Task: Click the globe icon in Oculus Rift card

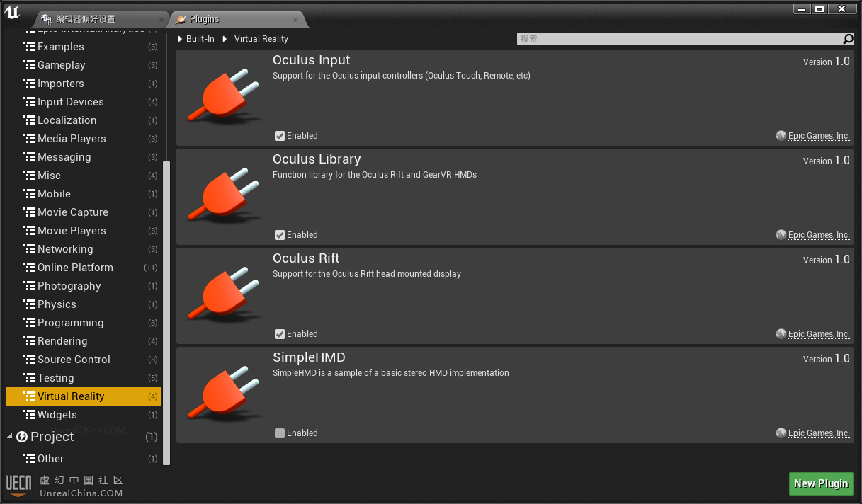Action: (781, 334)
